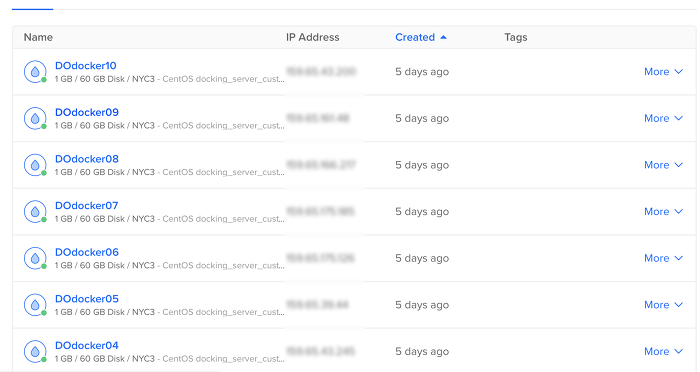Image resolution: width=700 pixels, height=372 pixels.
Task: Click the blurred IP address of DOdocker08
Action: pyautogui.click(x=321, y=165)
